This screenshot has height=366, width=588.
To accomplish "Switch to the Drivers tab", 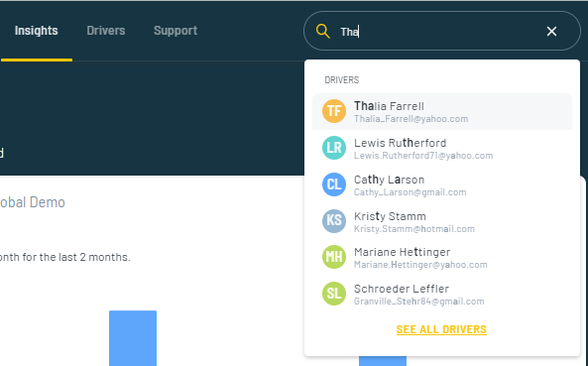I will coord(106,31).
